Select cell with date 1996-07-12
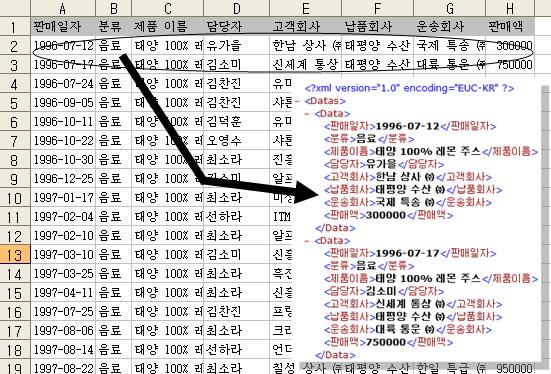Screen dimensions: 551x374 [x=63, y=45]
